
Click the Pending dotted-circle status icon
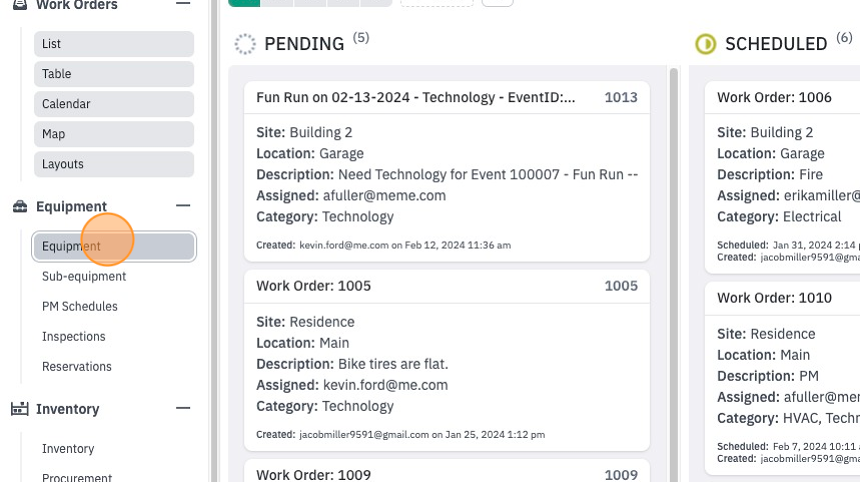coord(245,44)
